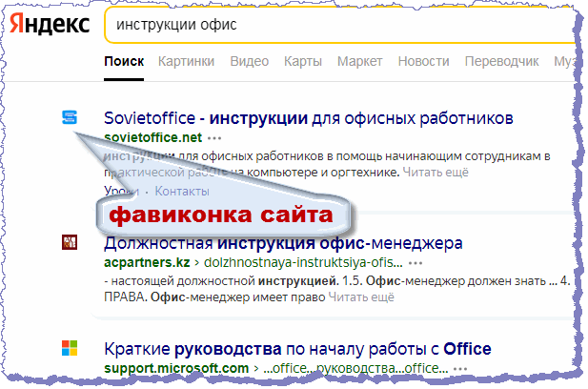Image resolution: width=588 pixels, height=389 pixels.
Task: Visit the support.microsoft.com green URL
Action: click(176, 368)
